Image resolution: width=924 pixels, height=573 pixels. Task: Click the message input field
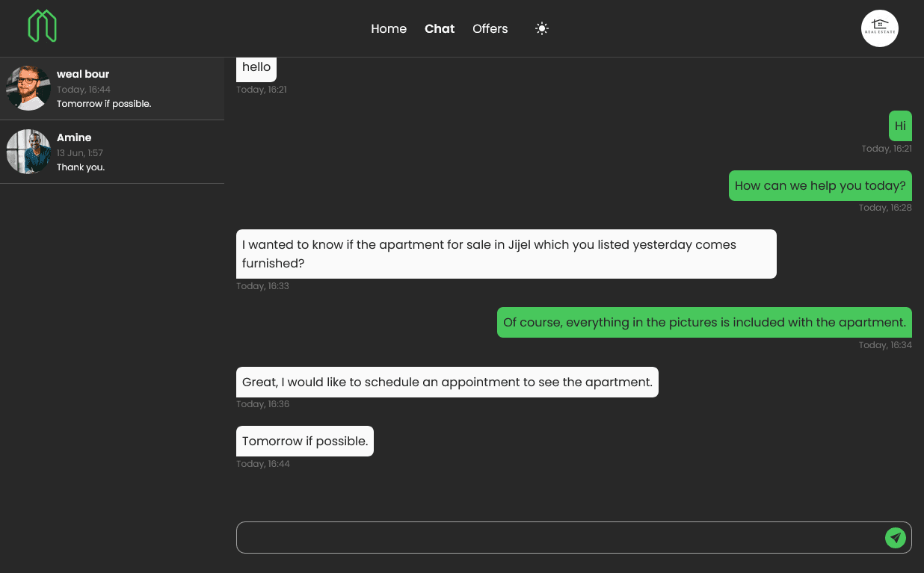523,537
